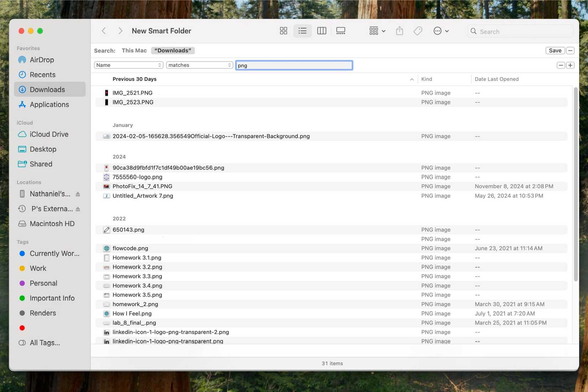
Task: Switch search scope to This Mac
Action: 134,50
